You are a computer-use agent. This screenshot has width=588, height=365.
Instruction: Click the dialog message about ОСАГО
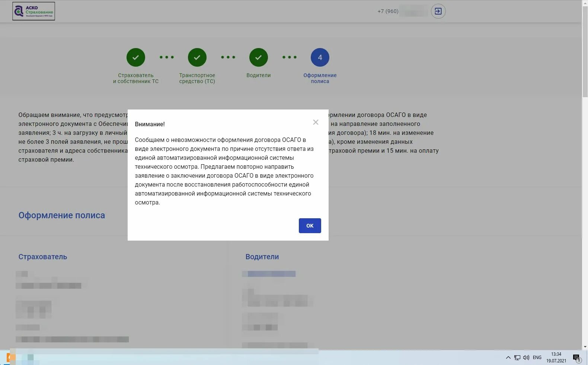[224, 171]
